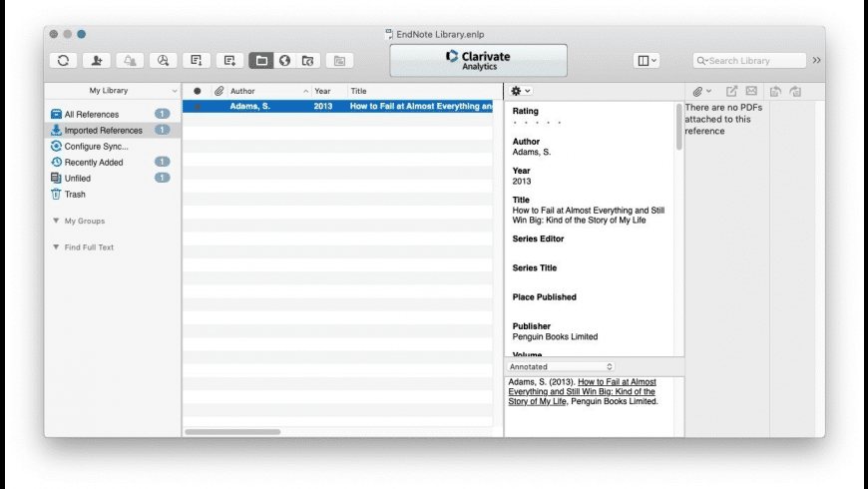Viewport: 868px width, 489px height.
Task: Open the layout panel dropdown
Action: click(647, 61)
